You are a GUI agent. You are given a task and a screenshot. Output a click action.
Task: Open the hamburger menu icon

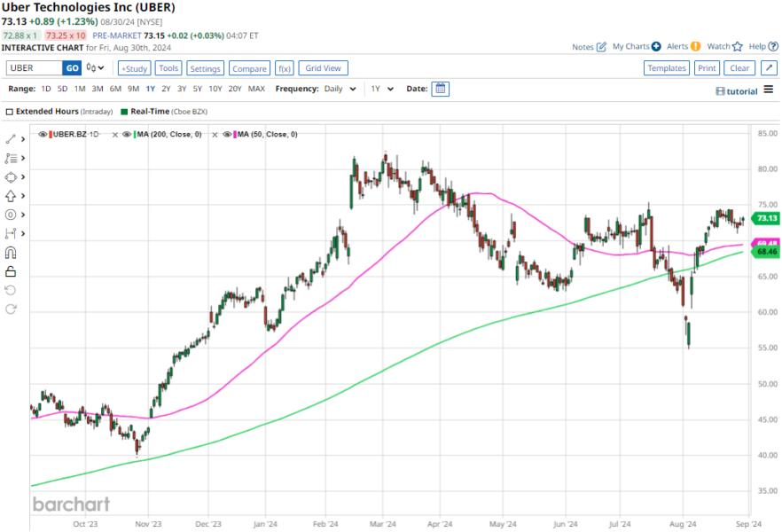[769, 90]
